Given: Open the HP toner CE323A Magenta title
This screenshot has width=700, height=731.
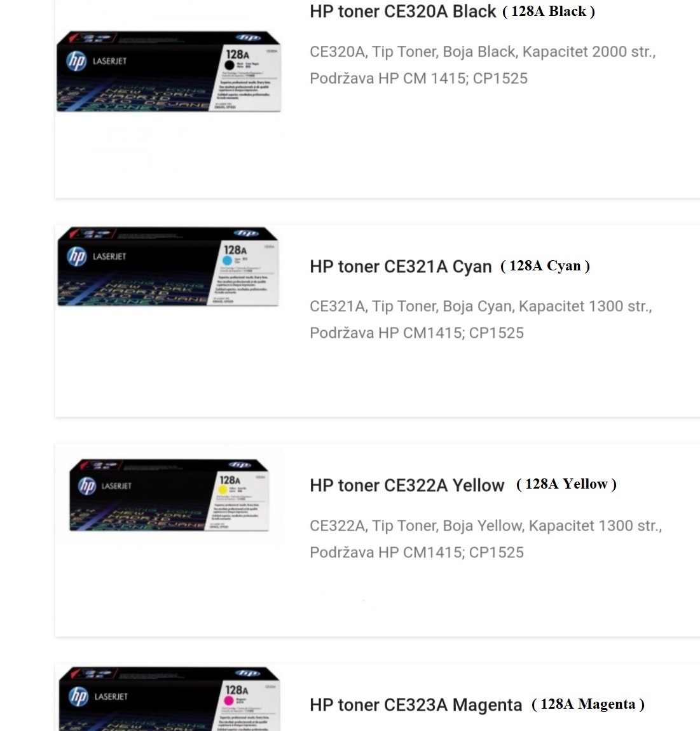Looking at the screenshot, I should (416, 705).
